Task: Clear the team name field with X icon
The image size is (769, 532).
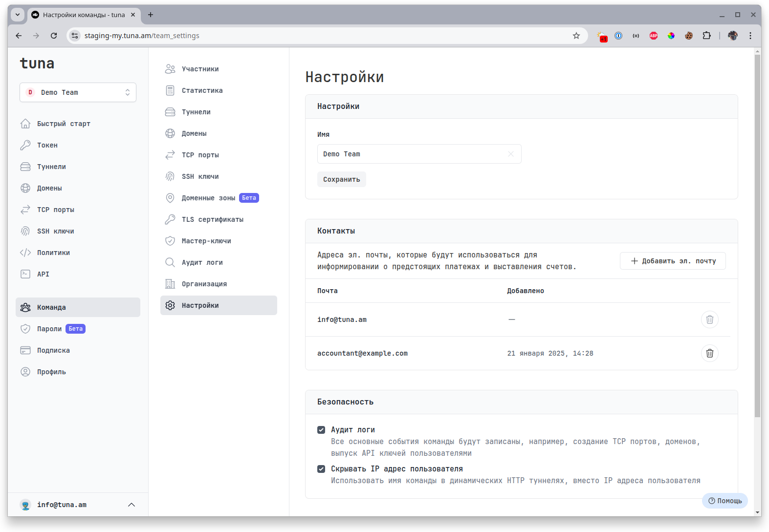Action: click(510, 154)
